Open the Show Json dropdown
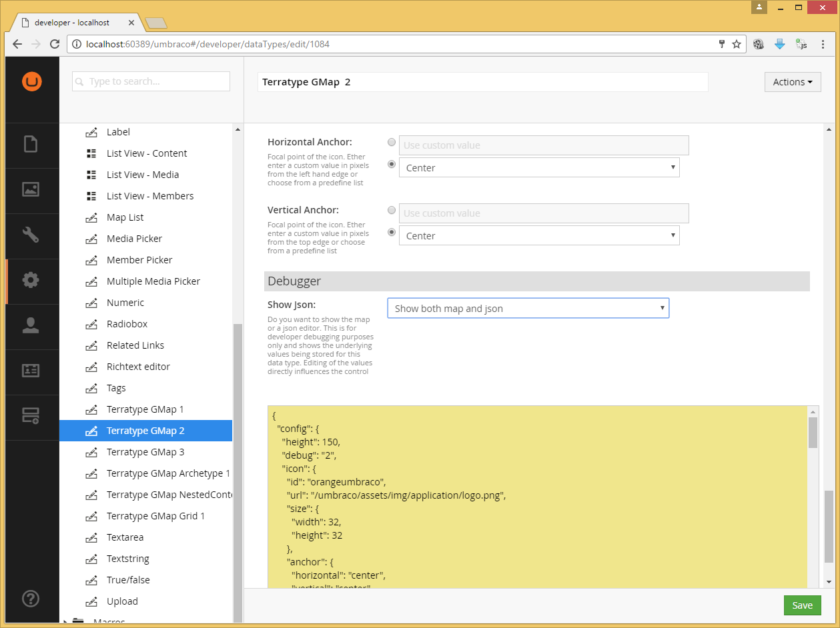Screen dimensions: 840x628 pos(528,308)
